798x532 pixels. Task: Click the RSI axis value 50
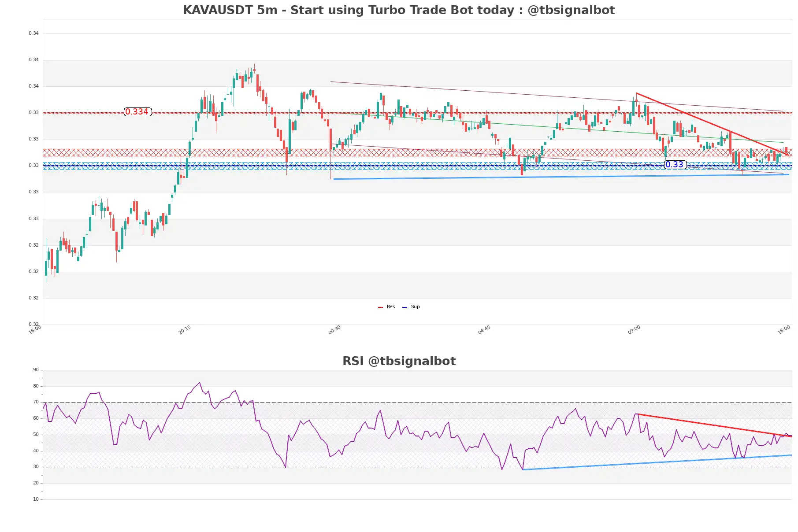(x=36, y=435)
